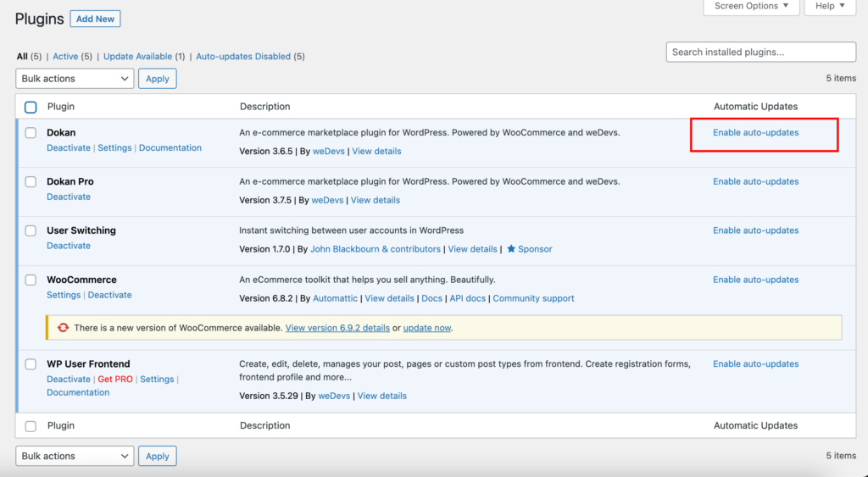Enable auto-updates for Dokan

click(x=755, y=133)
